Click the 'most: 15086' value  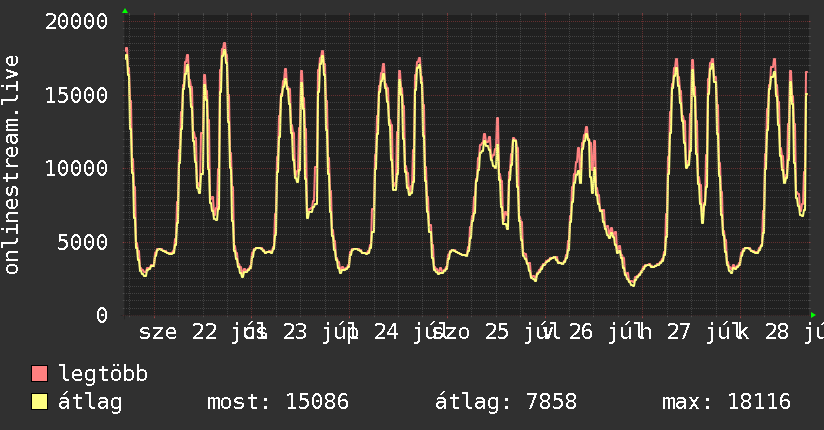tap(278, 402)
